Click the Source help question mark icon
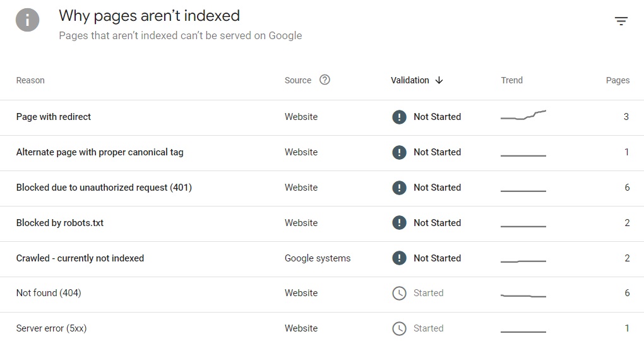The image size is (644, 341). pyautogui.click(x=325, y=80)
